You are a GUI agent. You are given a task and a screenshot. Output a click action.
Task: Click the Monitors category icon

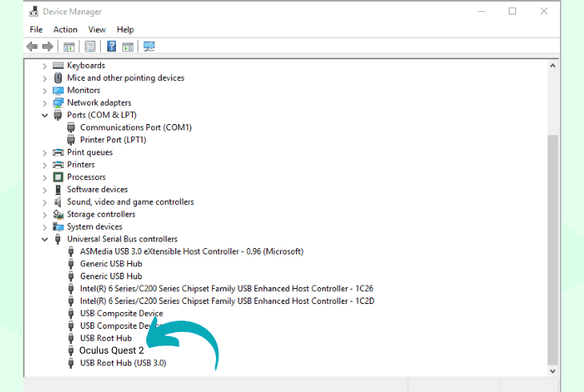tap(58, 90)
